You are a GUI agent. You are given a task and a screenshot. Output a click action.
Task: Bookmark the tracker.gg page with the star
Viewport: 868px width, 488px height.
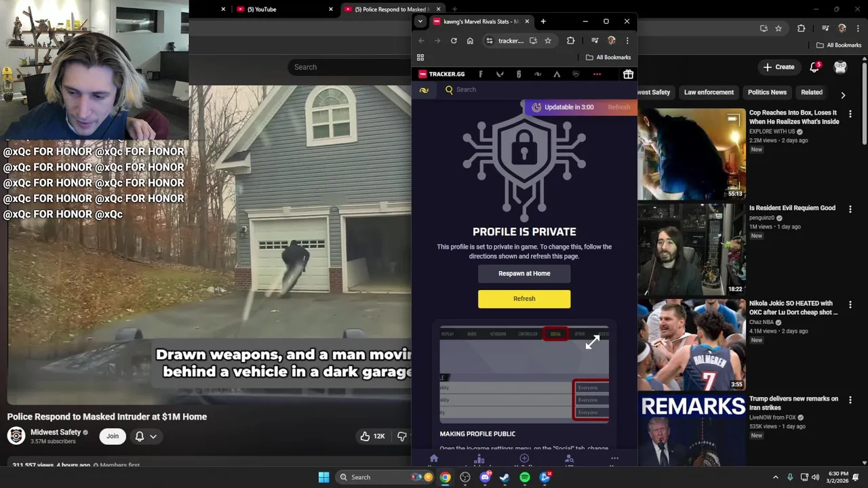coord(548,41)
